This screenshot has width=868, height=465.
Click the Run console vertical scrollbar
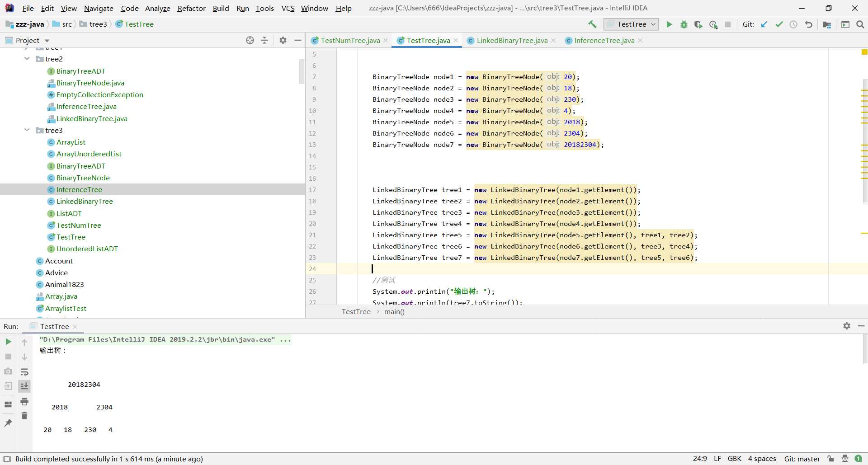[865, 349]
